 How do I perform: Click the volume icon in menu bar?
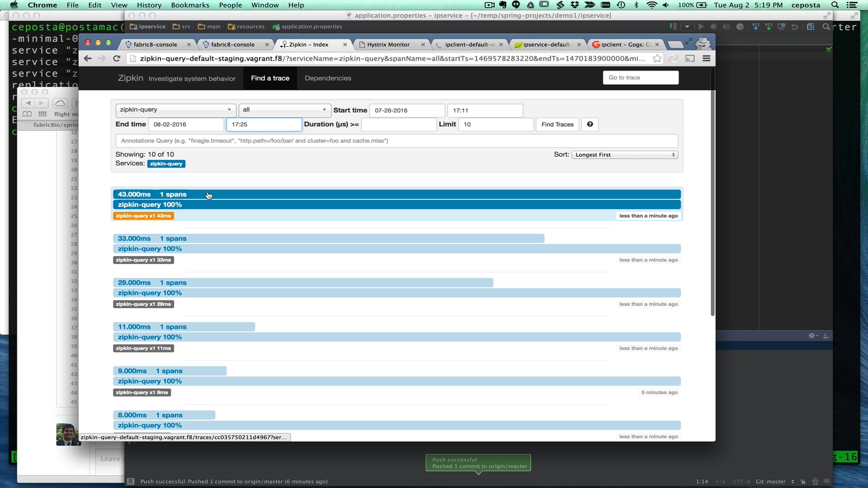pyautogui.click(x=666, y=5)
